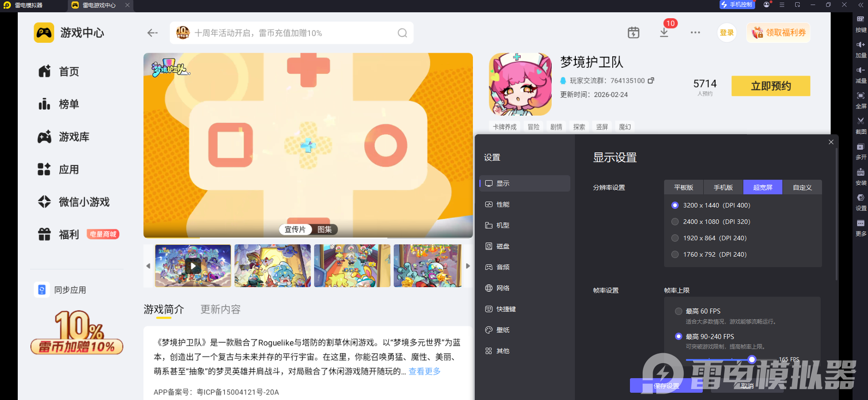
Task: Click the search magnifier icon
Action: point(402,33)
